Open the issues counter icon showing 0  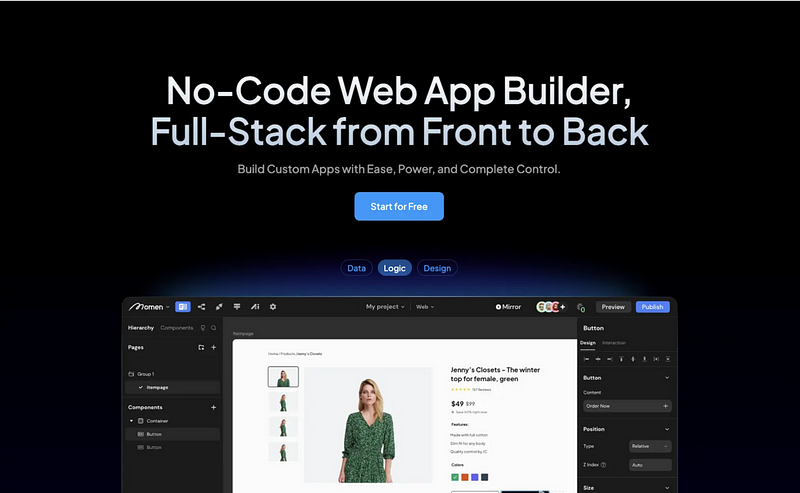[581, 307]
